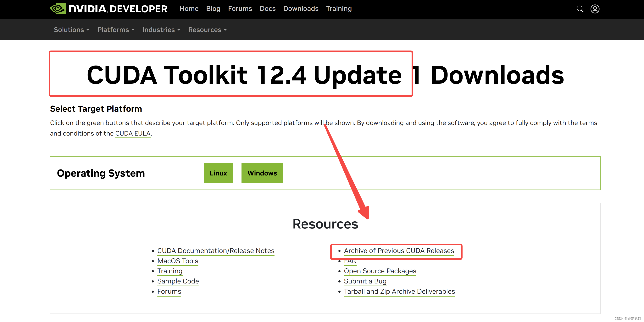Click the 'Resources' section heading
The height and width of the screenshot is (322, 644).
[x=325, y=224]
